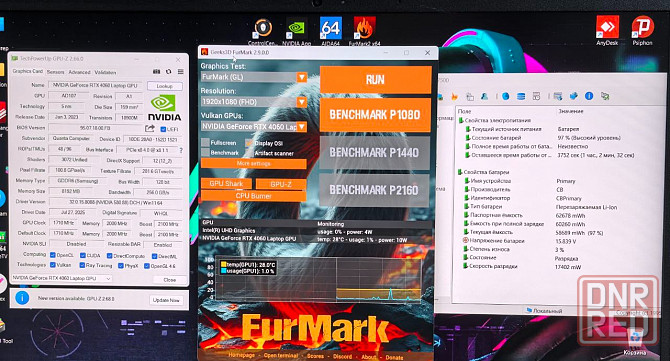Click the blue info icon in AIDA64 toolbar

[x=589, y=96]
